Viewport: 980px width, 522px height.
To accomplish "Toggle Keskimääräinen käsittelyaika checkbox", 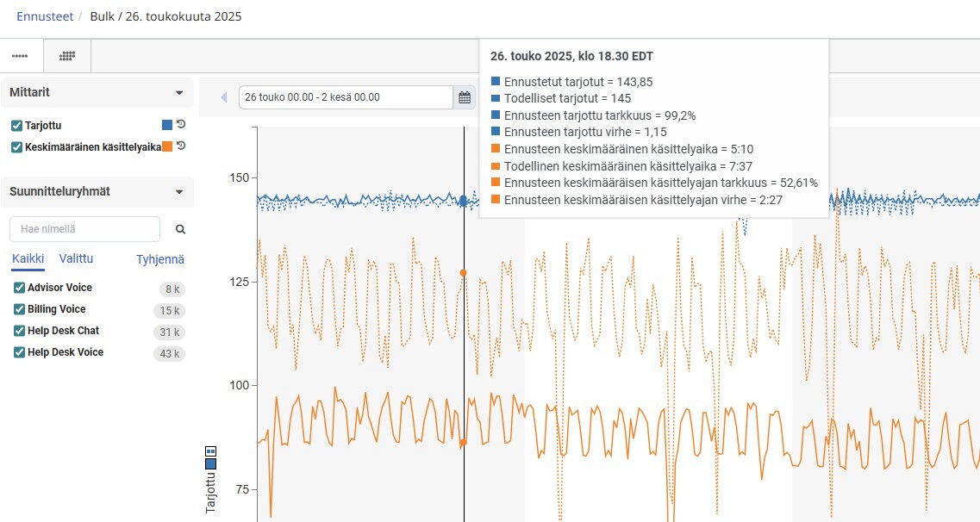I will [x=16, y=147].
